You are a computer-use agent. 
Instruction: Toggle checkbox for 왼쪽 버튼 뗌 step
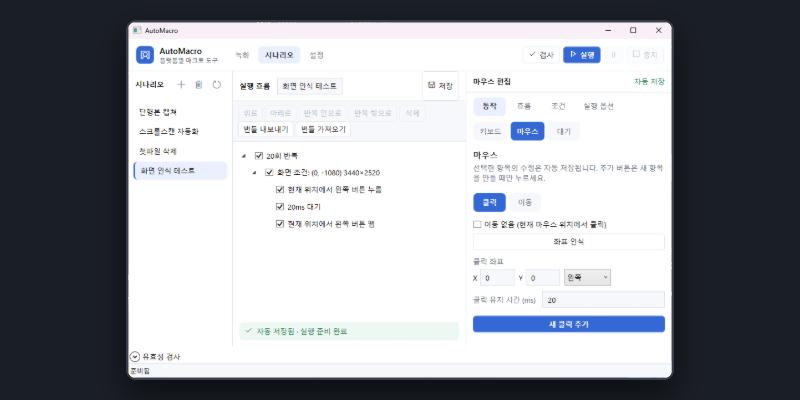pos(280,223)
